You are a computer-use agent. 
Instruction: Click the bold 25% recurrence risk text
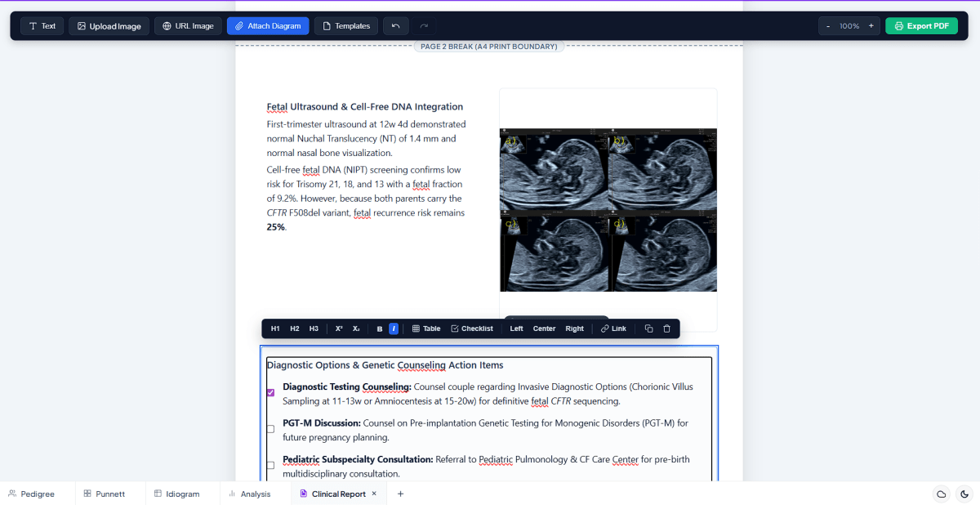coord(276,227)
